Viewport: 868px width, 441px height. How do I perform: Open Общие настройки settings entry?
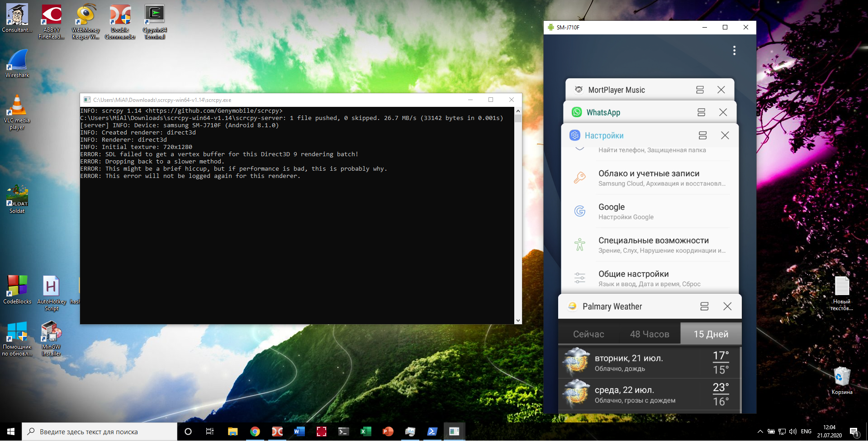coord(650,278)
